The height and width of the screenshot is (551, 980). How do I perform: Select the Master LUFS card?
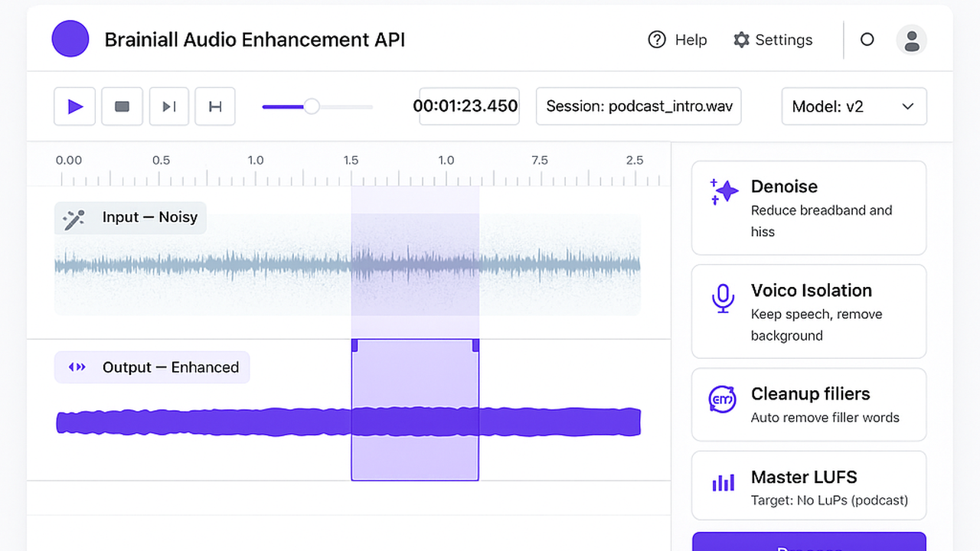click(808, 485)
